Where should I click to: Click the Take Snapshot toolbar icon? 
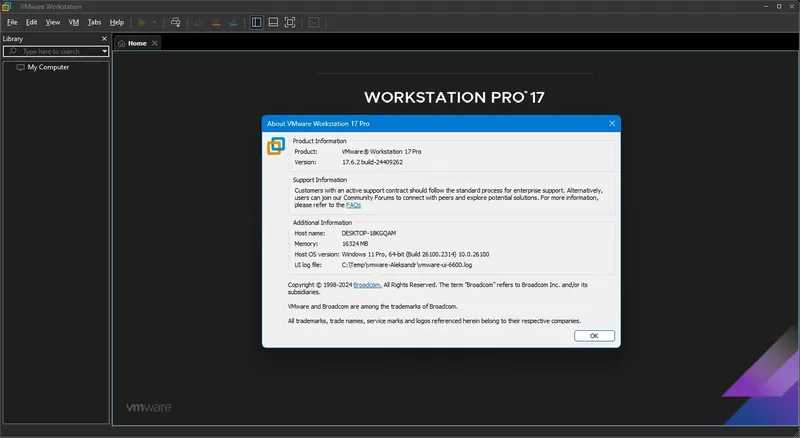(x=199, y=22)
